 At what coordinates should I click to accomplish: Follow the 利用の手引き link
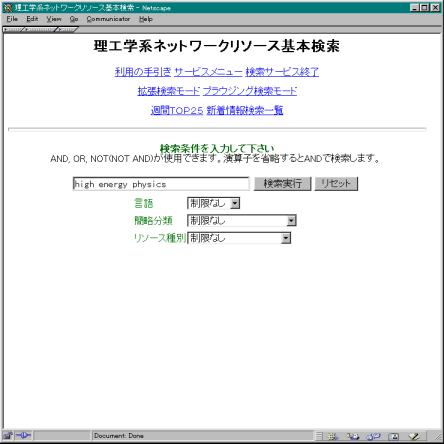143,72
